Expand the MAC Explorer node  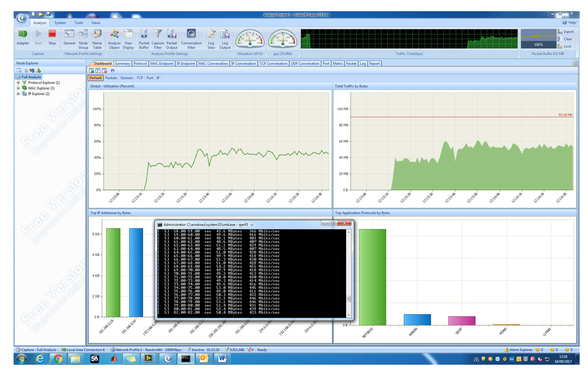click(x=18, y=88)
